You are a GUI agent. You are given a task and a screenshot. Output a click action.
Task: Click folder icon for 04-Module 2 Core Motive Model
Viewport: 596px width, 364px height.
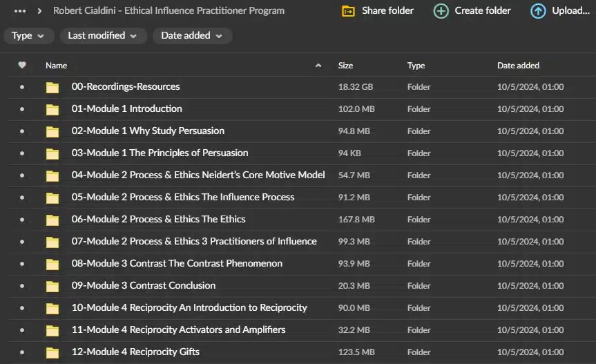tap(52, 175)
